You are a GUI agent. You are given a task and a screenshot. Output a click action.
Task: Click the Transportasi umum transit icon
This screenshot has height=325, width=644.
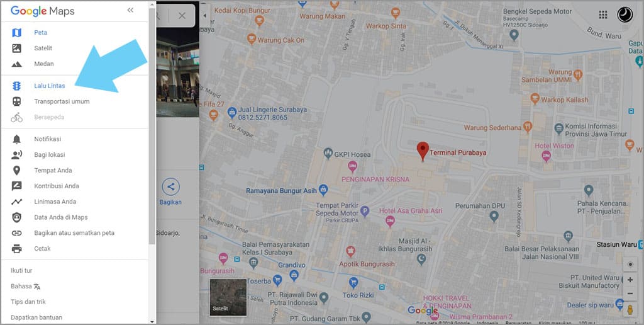point(17,101)
